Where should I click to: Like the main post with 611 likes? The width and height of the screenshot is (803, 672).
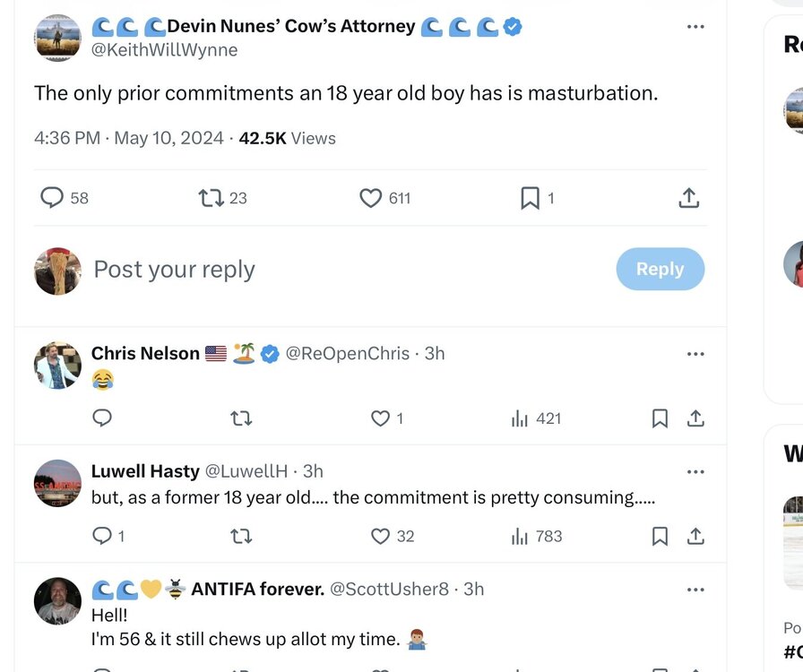click(x=371, y=198)
